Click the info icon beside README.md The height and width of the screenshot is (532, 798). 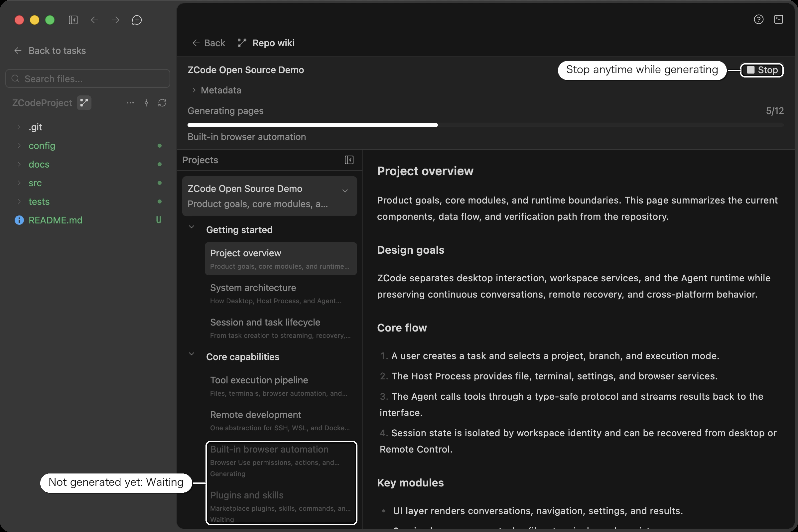click(19, 220)
